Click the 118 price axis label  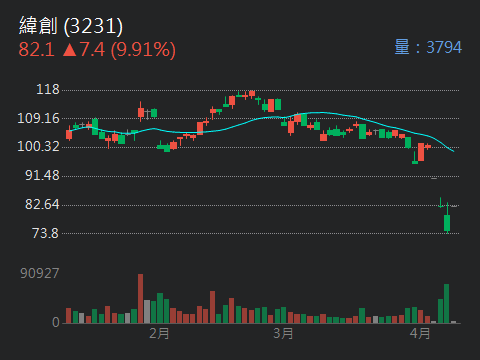(x=48, y=89)
